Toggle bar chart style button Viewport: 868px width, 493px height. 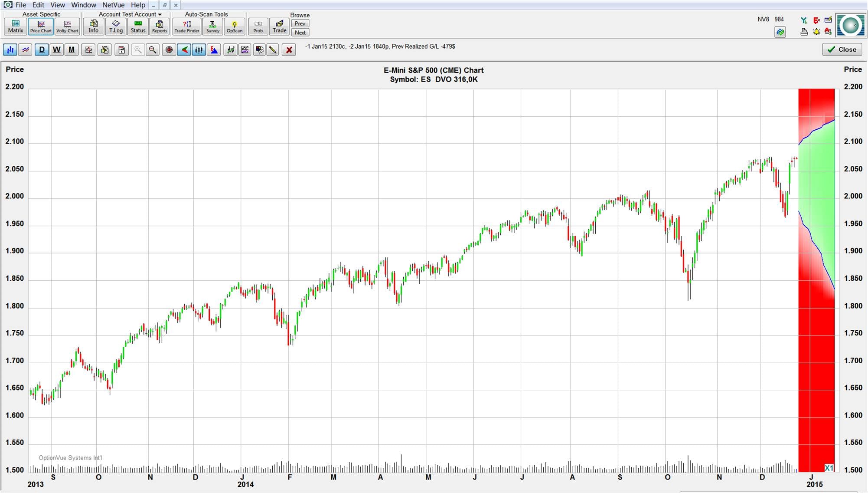pyautogui.click(x=10, y=50)
